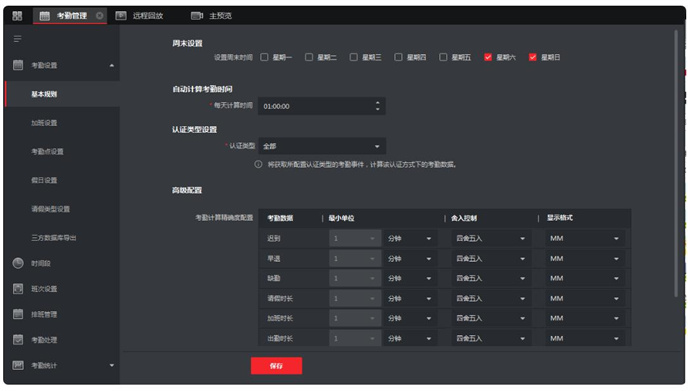Image resolution: width=690 pixels, height=391 pixels.
Task: Click the info icon under 认证类型
Action: point(258,164)
